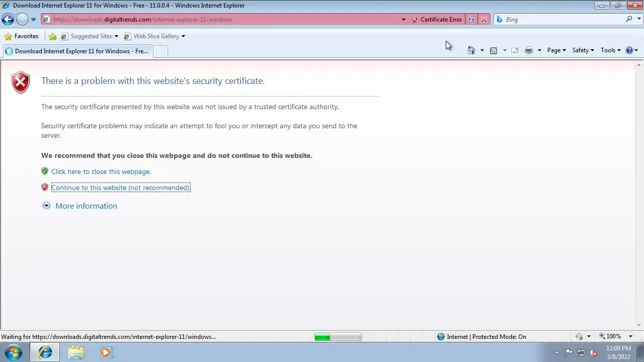Click the greyed Forward arrow button
Screen dimensions: 644x362
click(22, 20)
